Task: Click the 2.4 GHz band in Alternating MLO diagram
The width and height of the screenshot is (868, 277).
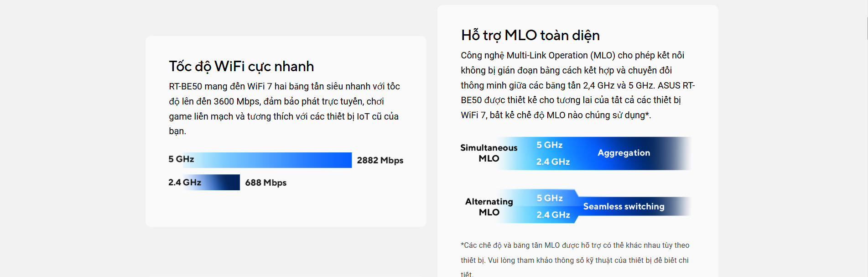Action: coord(553,215)
